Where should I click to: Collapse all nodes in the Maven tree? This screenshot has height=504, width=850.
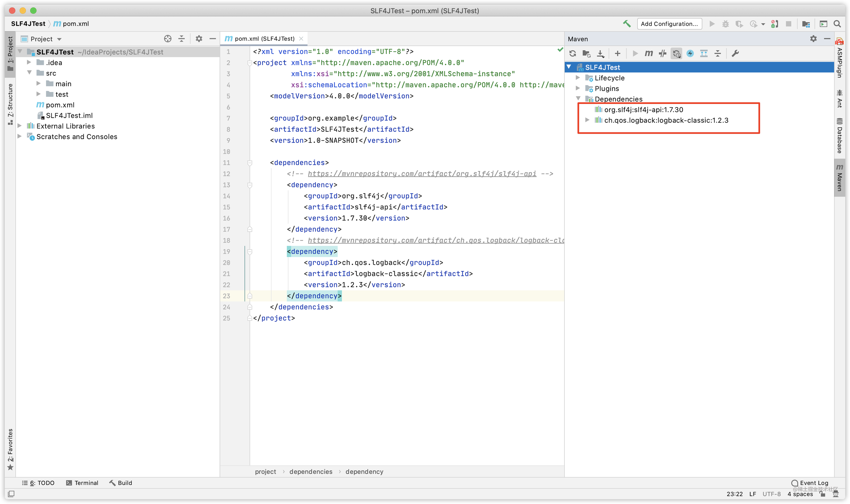coord(718,53)
